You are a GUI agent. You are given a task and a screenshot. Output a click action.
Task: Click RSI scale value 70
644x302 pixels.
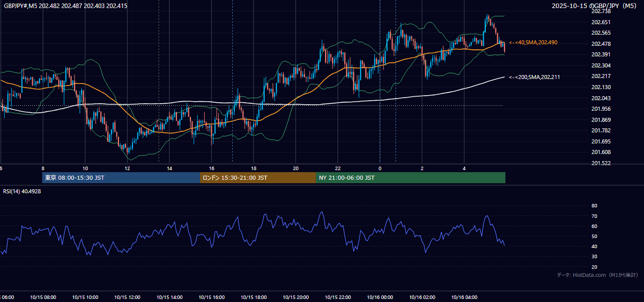pos(594,216)
